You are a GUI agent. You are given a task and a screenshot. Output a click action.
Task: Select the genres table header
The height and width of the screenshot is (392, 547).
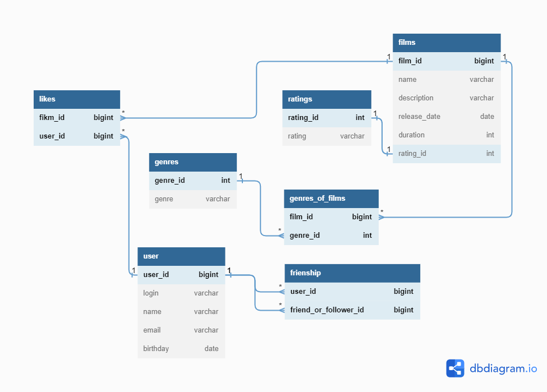pyautogui.click(x=192, y=162)
